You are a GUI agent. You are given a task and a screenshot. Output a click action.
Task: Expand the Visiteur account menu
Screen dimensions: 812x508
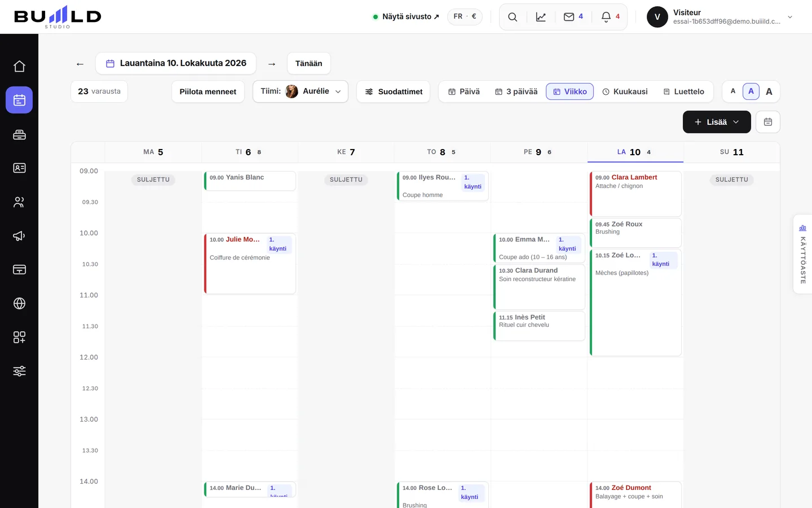[720, 17]
